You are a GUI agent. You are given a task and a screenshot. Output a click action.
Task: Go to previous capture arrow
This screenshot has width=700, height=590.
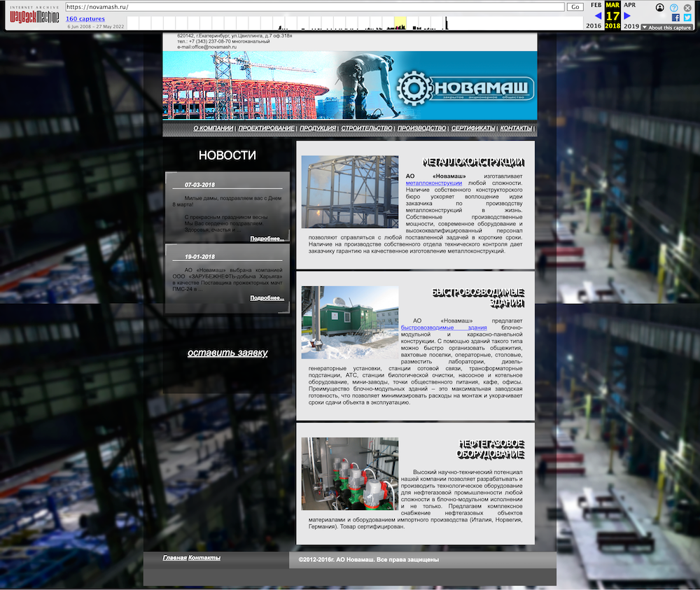click(598, 15)
